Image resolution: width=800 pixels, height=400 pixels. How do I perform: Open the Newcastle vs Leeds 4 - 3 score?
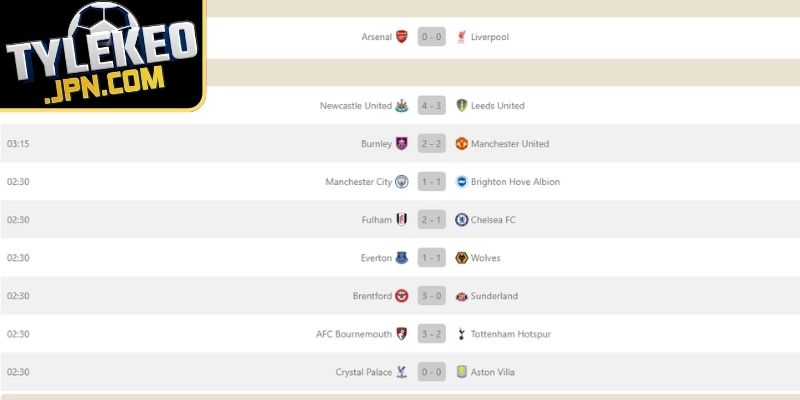(x=432, y=105)
